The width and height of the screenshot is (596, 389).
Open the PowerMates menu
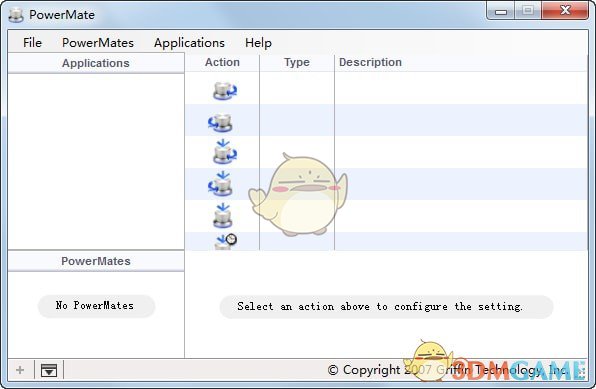click(98, 43)
